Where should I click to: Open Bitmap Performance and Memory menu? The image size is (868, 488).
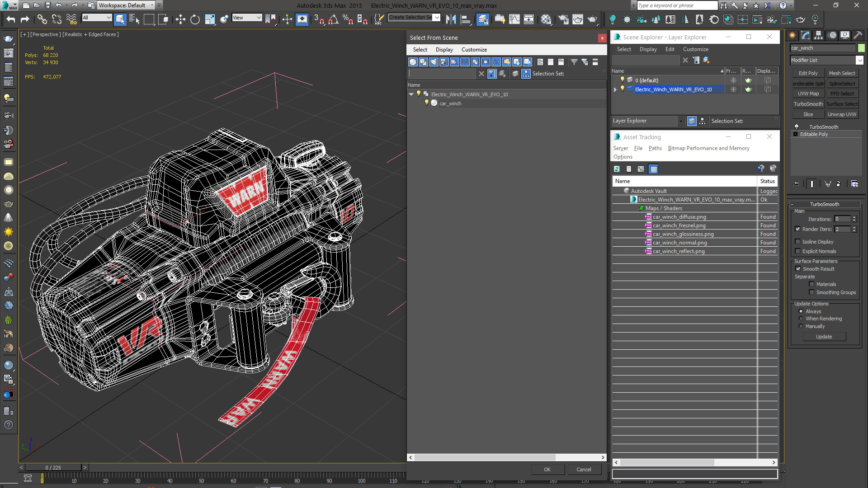[x=708, y=148]
